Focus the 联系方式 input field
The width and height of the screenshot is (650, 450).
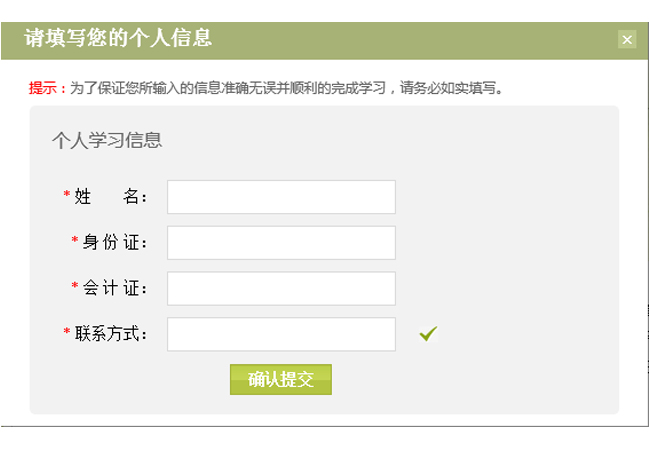(x=281, y=334)
